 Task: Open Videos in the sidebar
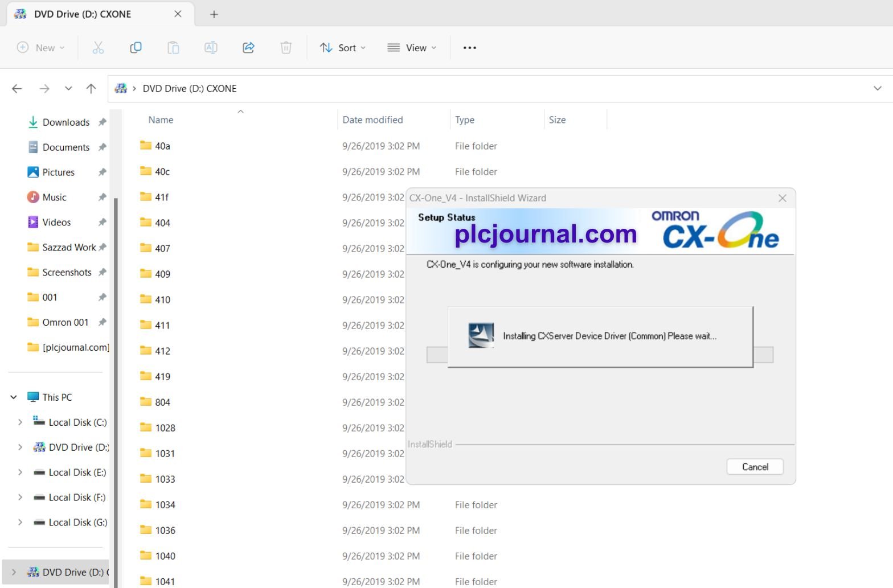pyautogui.click(x=57, y=223)
